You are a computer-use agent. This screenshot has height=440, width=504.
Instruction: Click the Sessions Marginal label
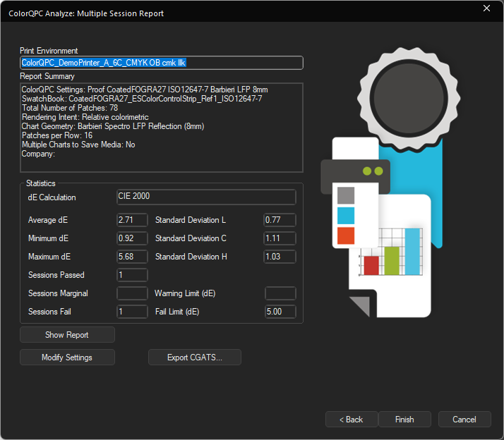tap(58, 293)
